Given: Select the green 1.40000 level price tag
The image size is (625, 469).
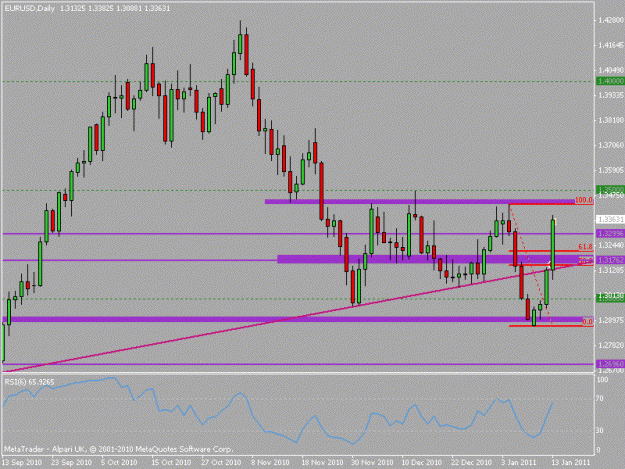Looking at the screenshot, I should click(x=610, y=81).
